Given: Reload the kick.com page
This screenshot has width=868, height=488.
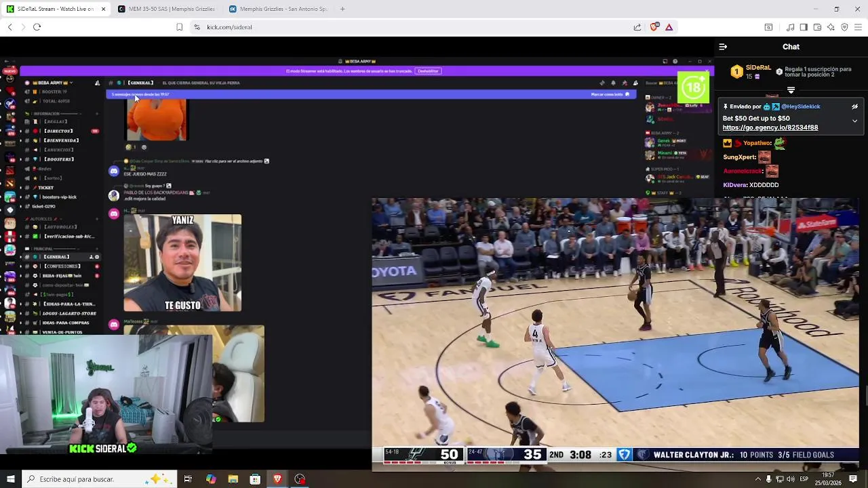Looking at the screenshot, I should point(37,27).
